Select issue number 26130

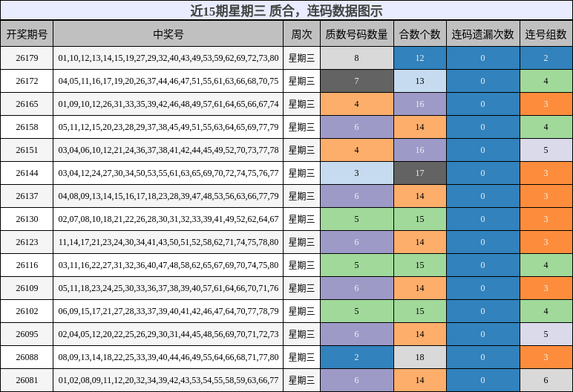pyautogui.click(x=27, y=219)
